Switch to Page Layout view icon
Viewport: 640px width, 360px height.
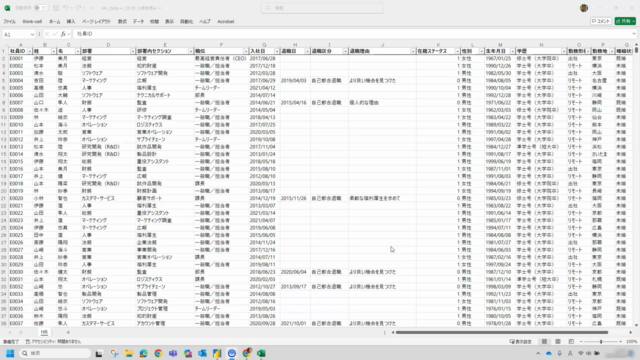point(558,342)
